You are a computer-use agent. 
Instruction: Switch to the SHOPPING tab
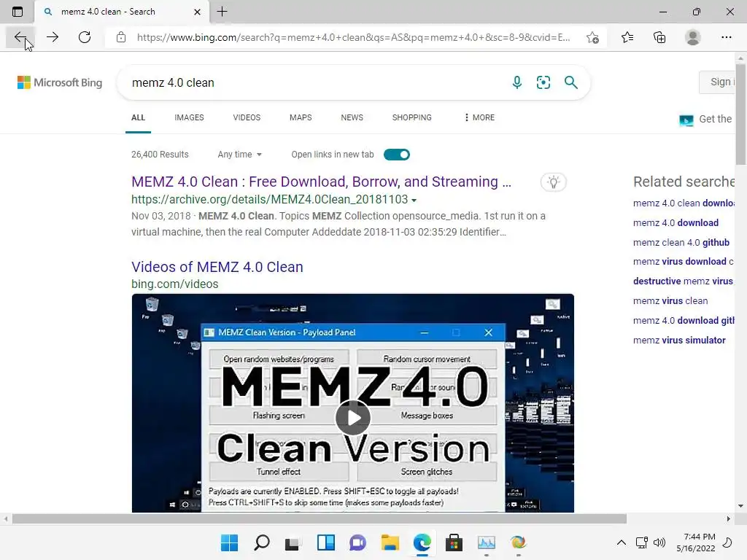(x=411, y=117)
